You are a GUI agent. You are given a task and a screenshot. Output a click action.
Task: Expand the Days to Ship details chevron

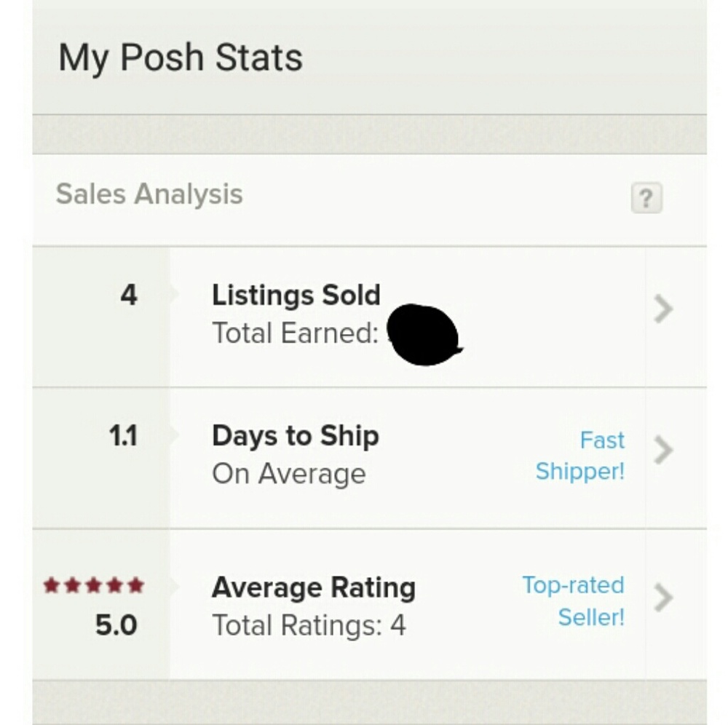click(663, 451)
